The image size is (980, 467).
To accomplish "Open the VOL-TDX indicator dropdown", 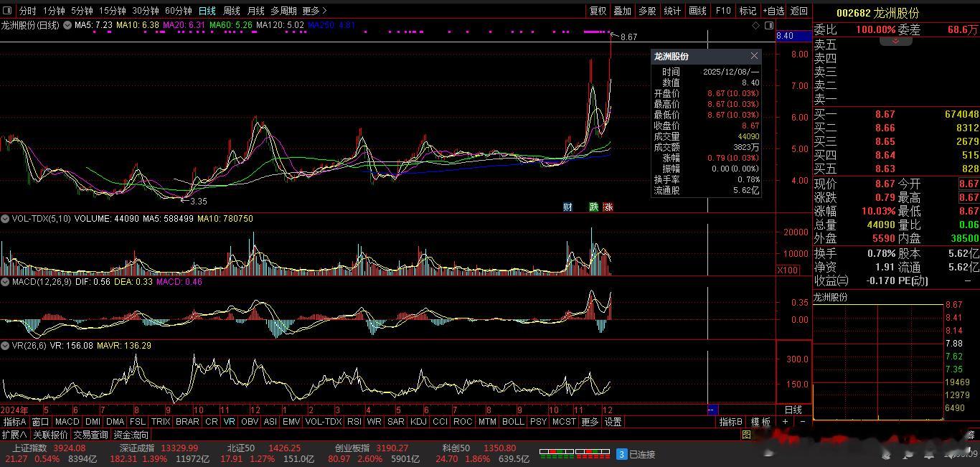I will point(6,218).
